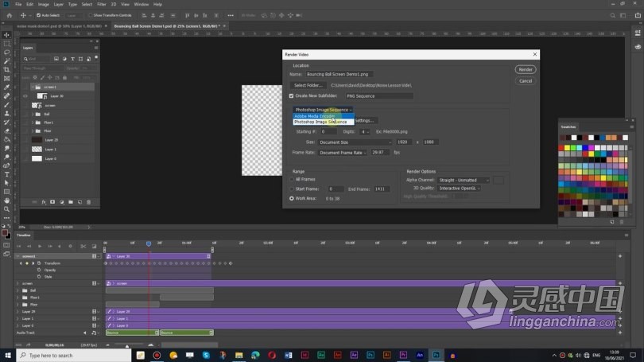Click the Name field in Render Video
This screenshot has width=644, height=362.
(339, 74)
